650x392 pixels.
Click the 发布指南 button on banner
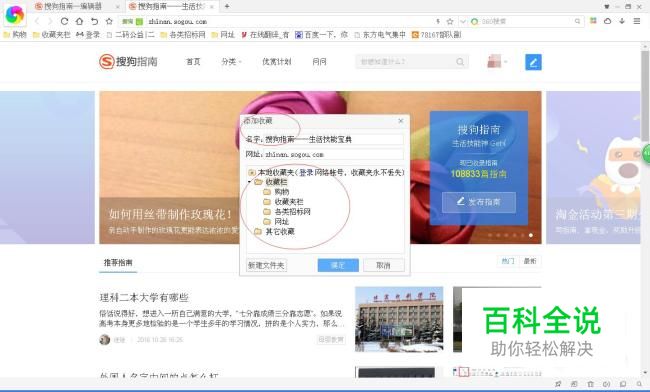tap(479, 202)
